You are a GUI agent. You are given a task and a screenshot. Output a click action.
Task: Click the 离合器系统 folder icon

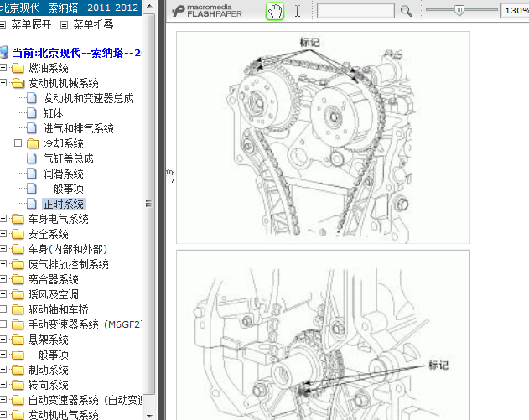[x=18, y=279]
